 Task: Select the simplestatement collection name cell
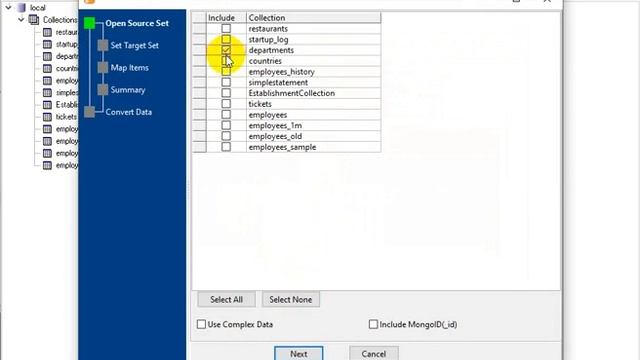click(313, 82)
